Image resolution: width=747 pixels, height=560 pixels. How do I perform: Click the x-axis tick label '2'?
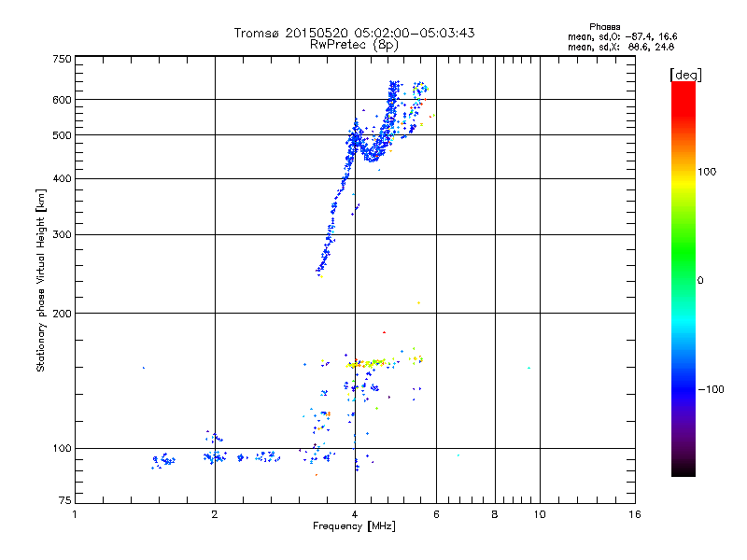coord(215,514)
